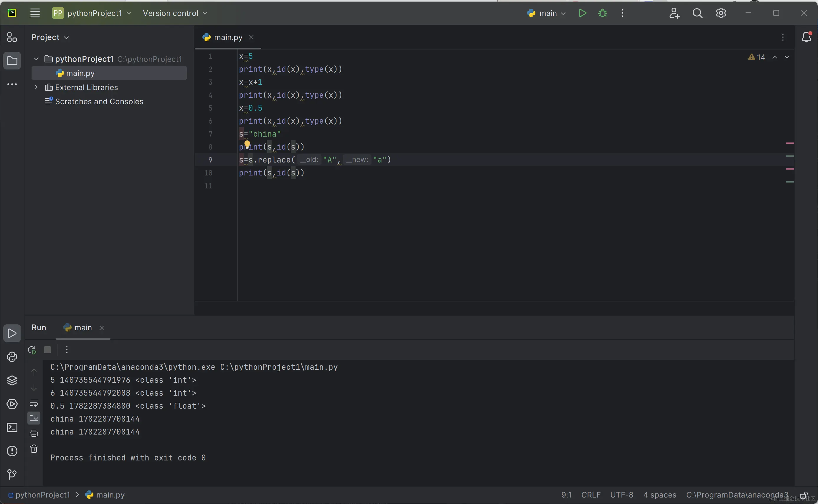Toggle soft-wrap in run console
The image size is (818, 504).
[34, 403]
